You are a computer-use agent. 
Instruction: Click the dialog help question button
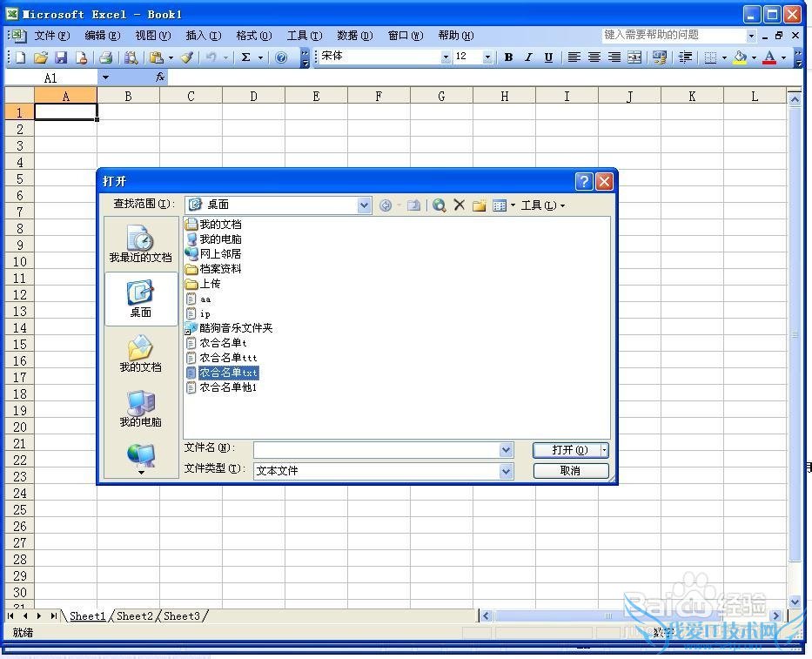coord(584,181)
